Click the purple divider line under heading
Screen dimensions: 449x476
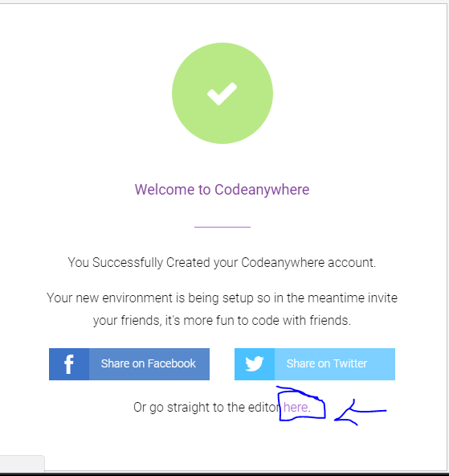pos(222,227)
